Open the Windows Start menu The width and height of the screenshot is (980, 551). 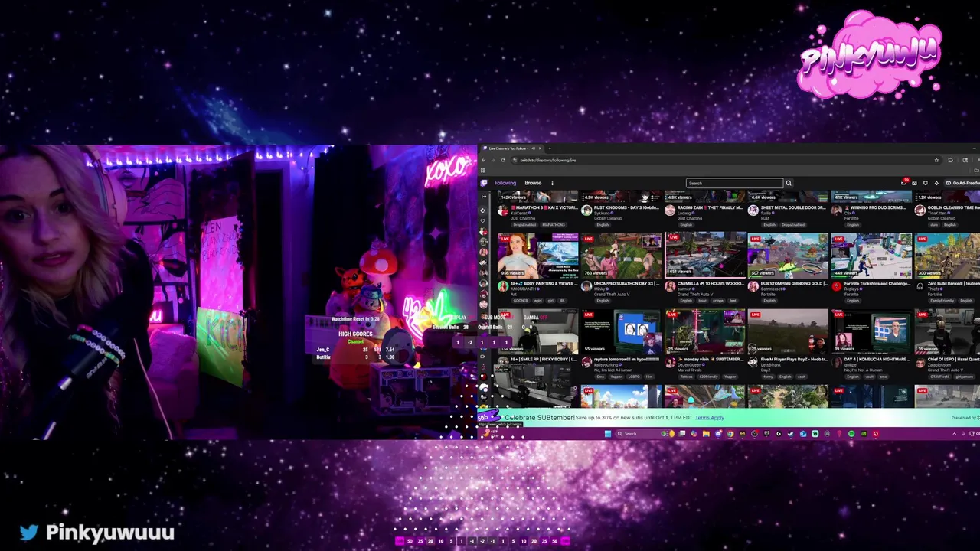pos(608,434)
